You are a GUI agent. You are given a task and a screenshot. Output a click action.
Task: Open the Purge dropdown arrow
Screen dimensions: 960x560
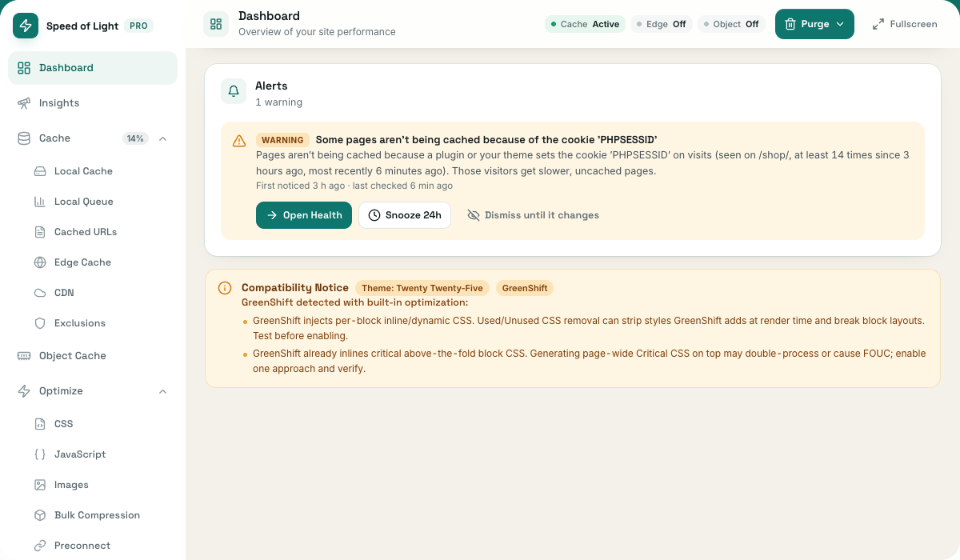840,24
